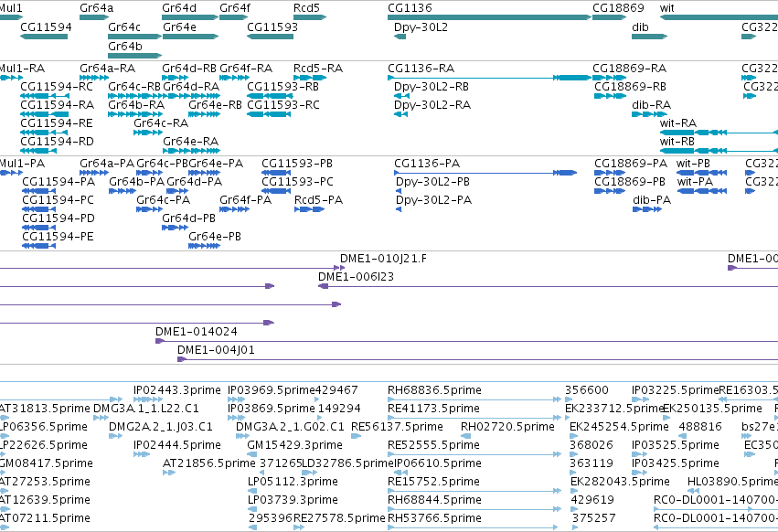This screenshot has height=532, width=778.
Task: Select transcript Dpy-30L2-RB
Action: (402, 96)
